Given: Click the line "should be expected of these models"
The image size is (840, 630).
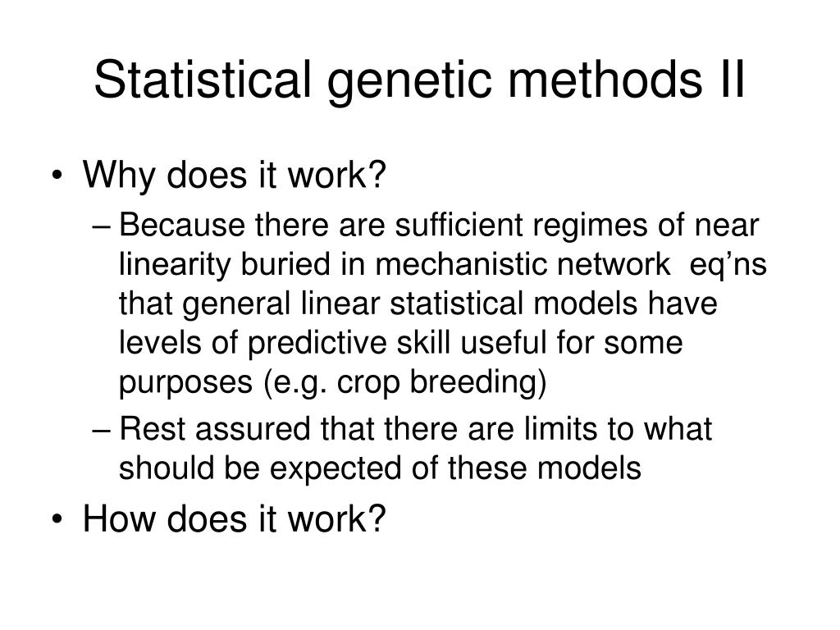Looking at the screenshot, I should (x=380, y=469).
